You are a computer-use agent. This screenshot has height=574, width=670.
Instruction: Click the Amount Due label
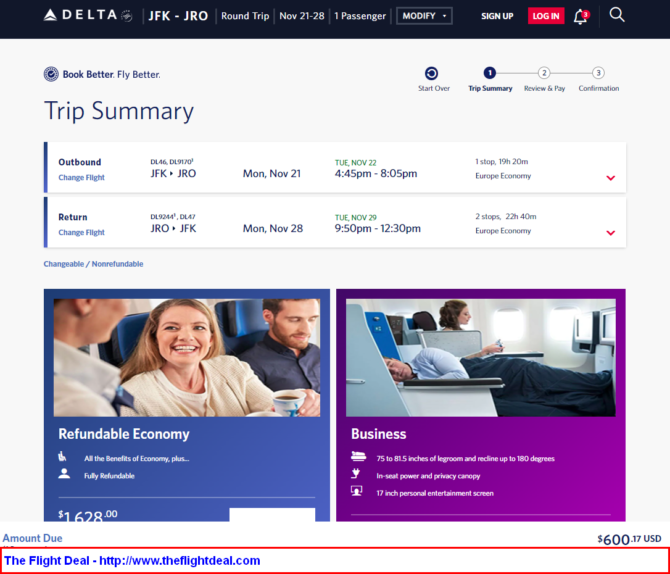coord(32,538)
